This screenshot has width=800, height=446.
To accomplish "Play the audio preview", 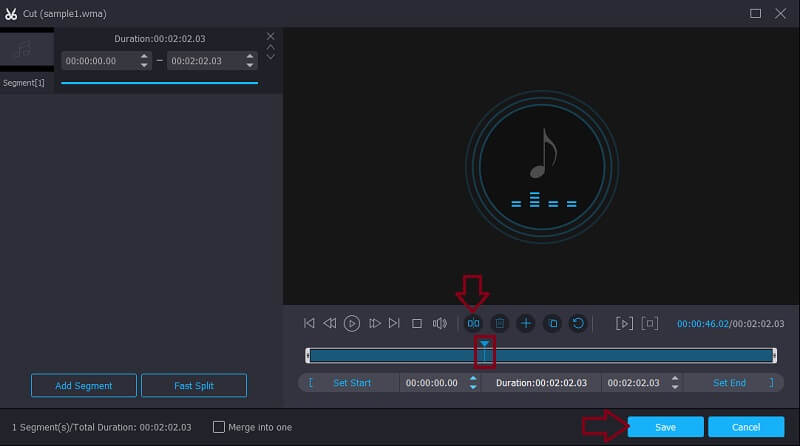I will [352, 323].
